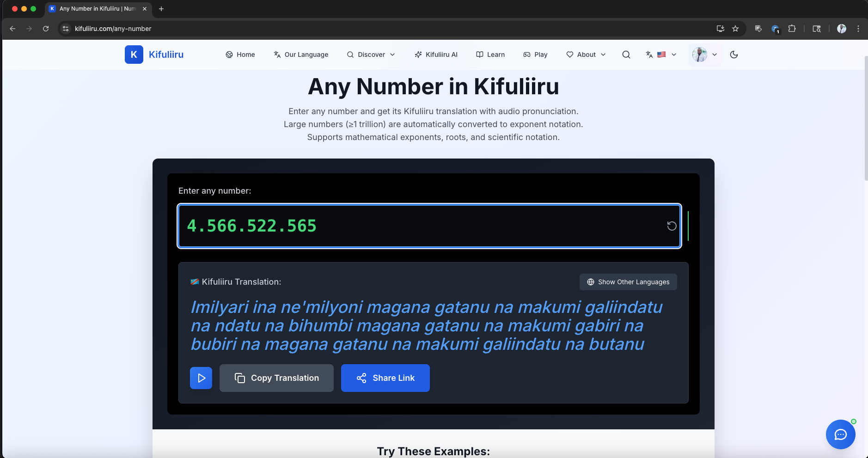
Task: Expand the About dropdown
Action: [x=586, y=55]
